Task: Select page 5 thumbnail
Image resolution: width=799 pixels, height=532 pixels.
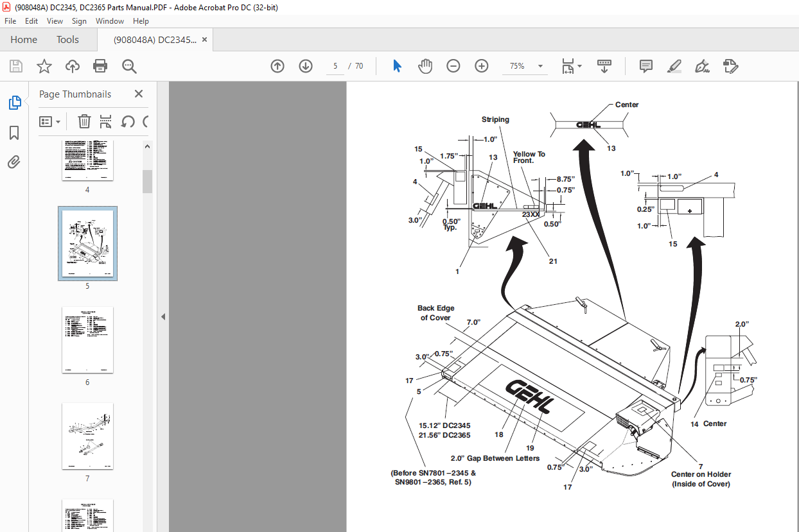Action: coord(87,243)
